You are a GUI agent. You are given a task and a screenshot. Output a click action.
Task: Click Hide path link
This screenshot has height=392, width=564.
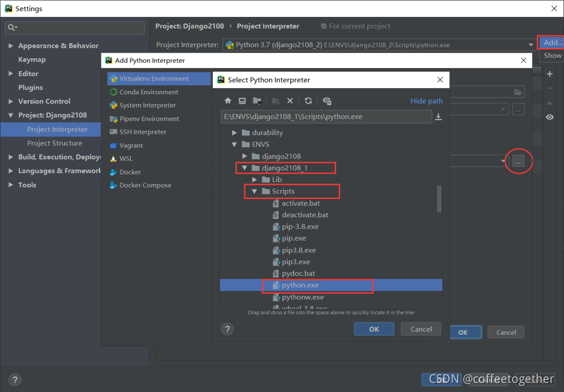click(x=426, y=101)
